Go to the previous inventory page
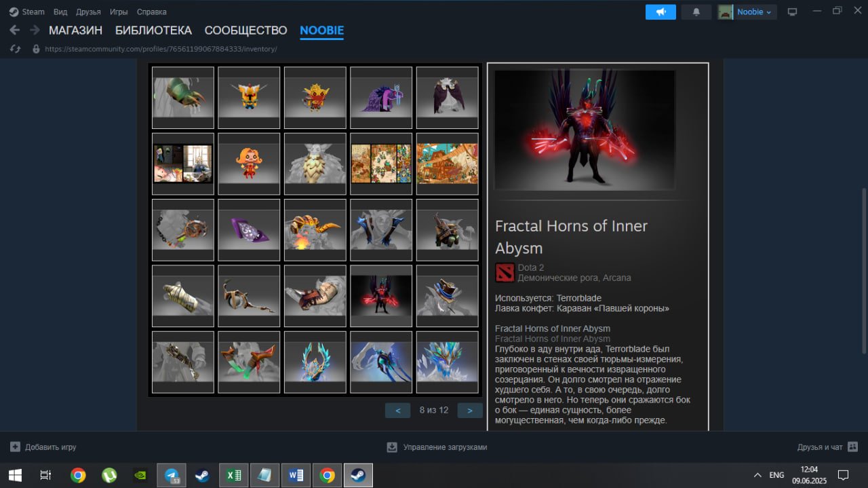 tap(397, 410)
